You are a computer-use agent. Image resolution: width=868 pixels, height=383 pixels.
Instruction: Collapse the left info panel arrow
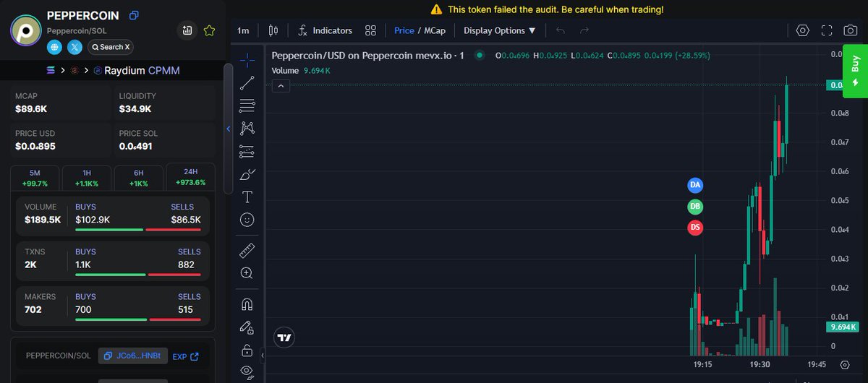pos(229,129)
